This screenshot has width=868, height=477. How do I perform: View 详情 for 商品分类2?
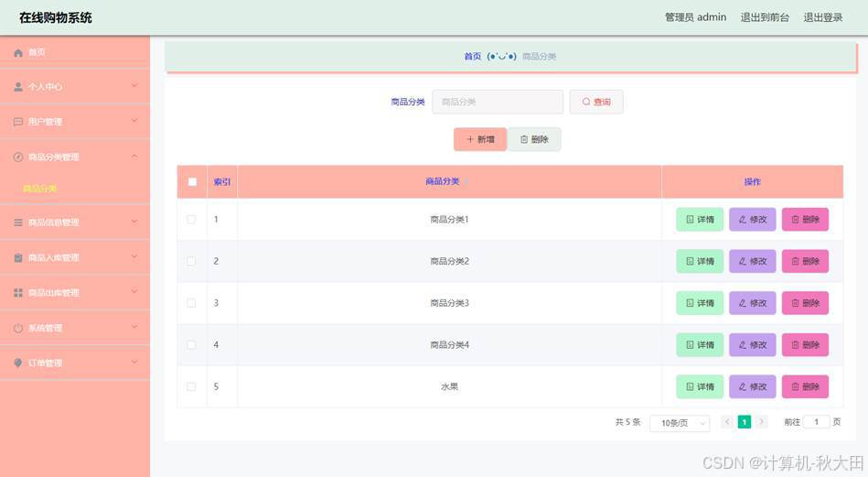(700, 262)
